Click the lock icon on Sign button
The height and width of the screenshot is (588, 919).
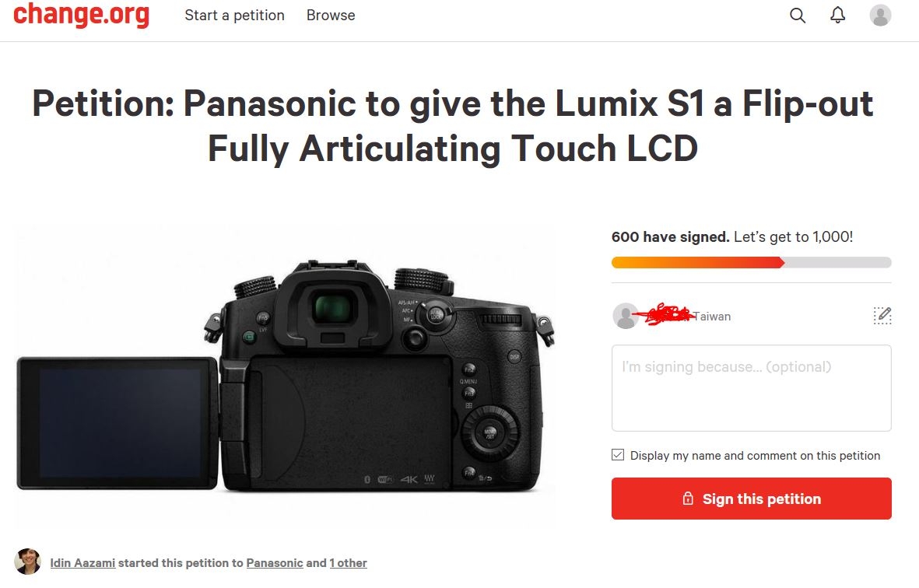pos(688,499)
